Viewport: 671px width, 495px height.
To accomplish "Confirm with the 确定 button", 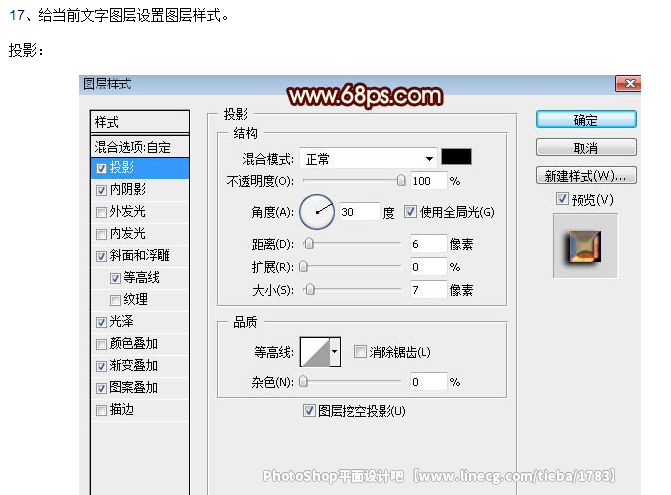I will click(x=586, y=119).
